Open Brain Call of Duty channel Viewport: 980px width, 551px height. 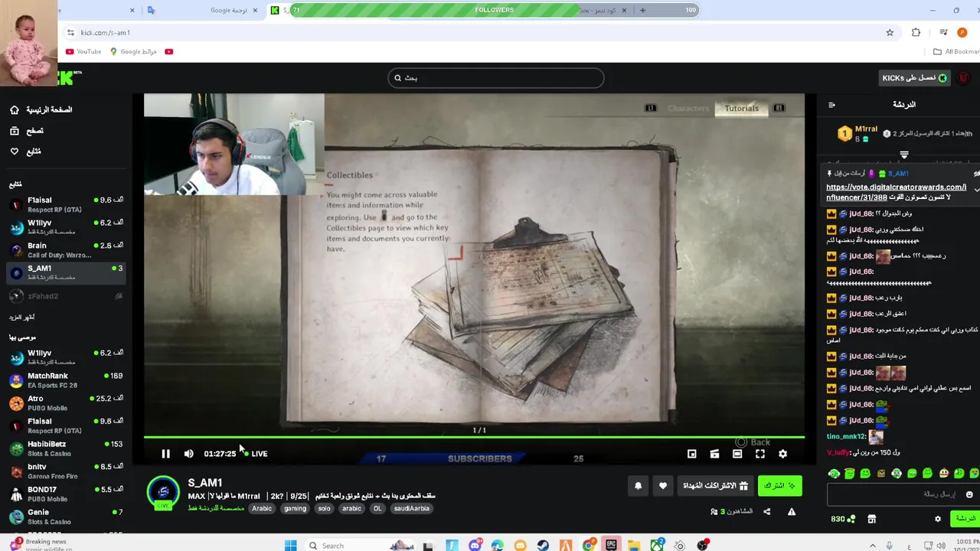pyautogui.click(x=65, y=249)
